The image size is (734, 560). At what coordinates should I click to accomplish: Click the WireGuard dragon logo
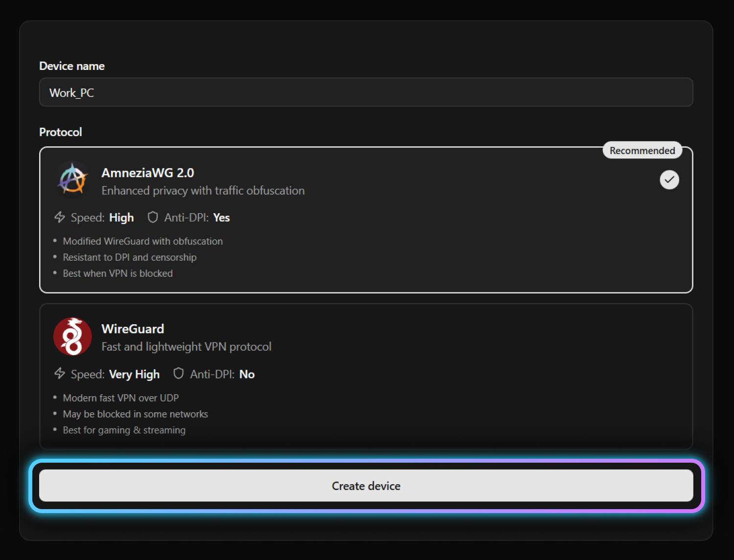(x=72, y=336)
